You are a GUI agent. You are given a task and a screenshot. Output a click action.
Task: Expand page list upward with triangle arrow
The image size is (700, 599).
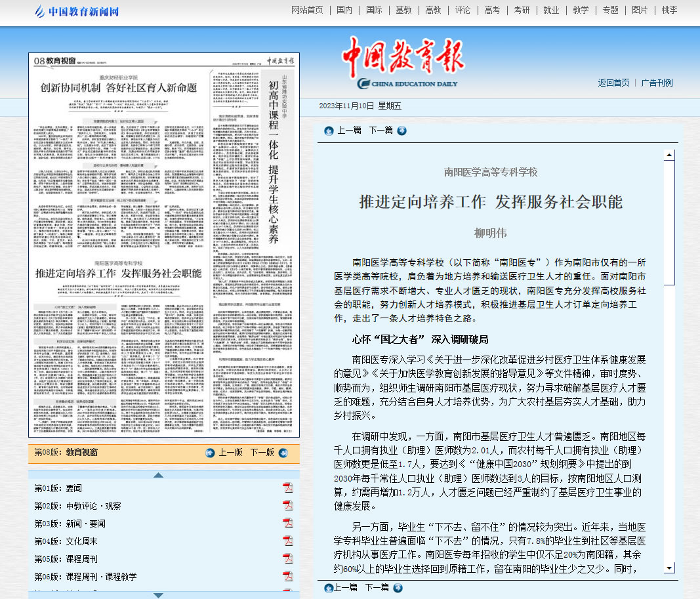click(x=158, y=475)
